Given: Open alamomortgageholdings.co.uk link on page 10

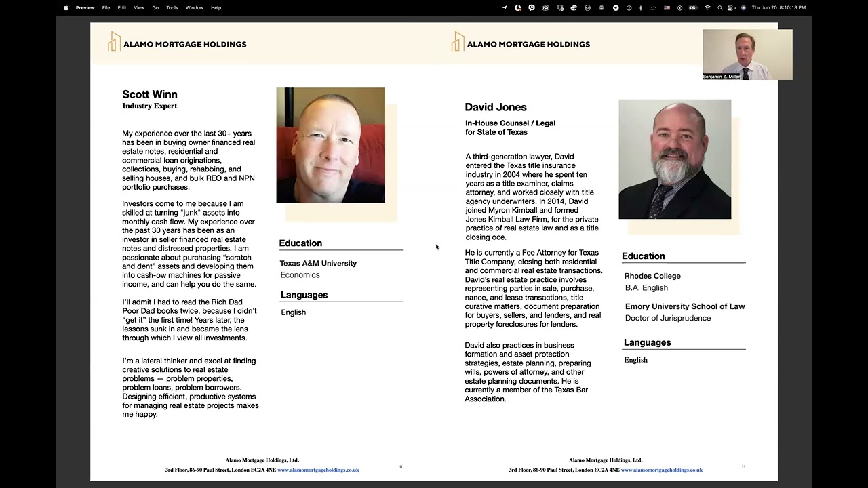Looking at the screenshot, I should click(318, 470).
